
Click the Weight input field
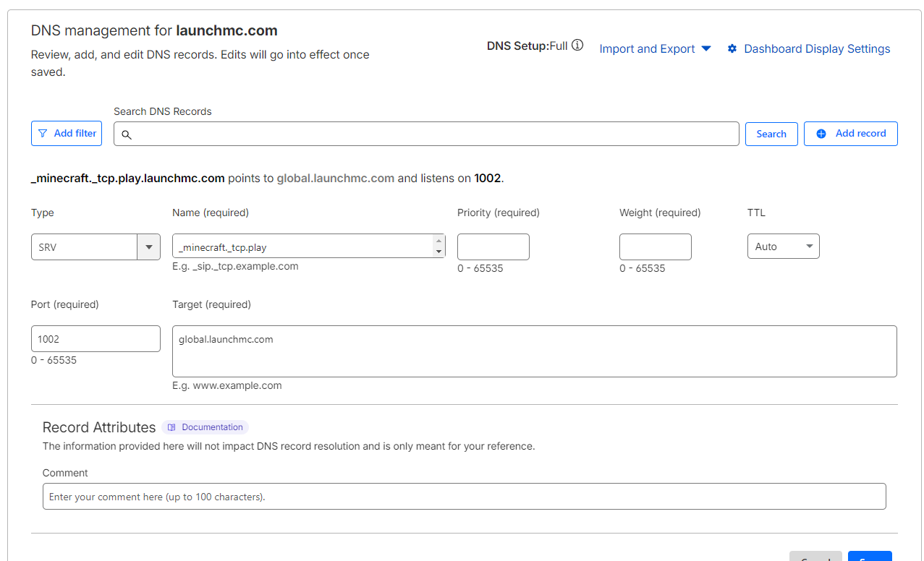(656, 247)
